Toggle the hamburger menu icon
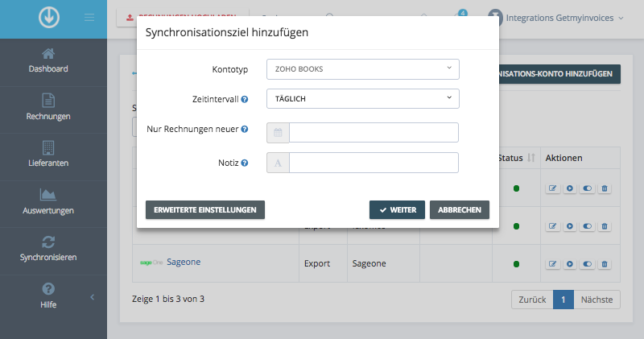644x339 pixels. click(89, 17)
